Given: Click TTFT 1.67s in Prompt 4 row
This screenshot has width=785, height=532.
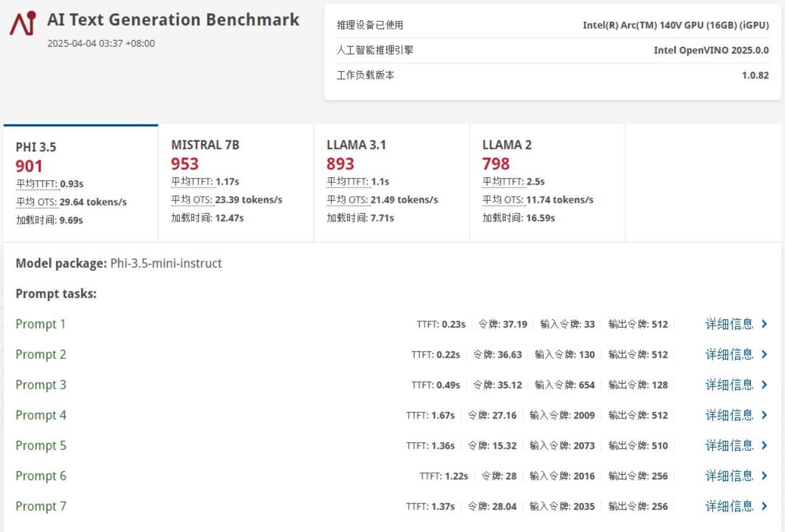Looking at the screenshot, I should point(430,415).
